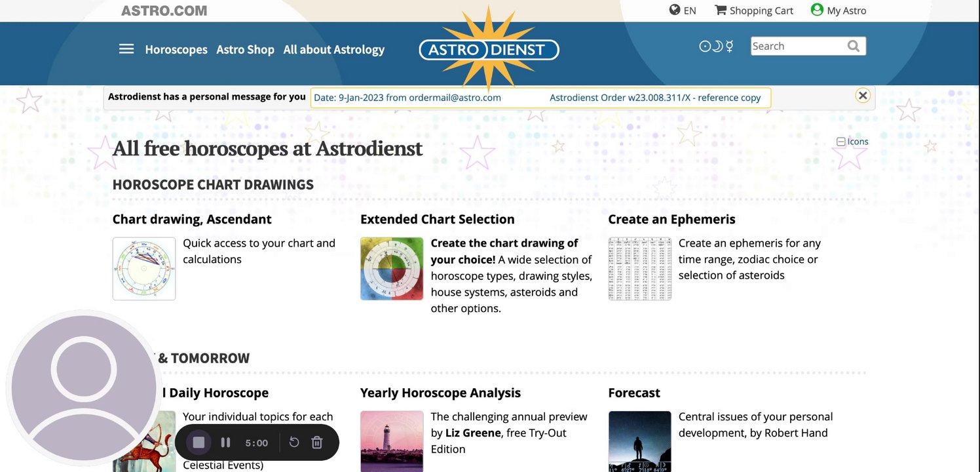980x472 pixels.
Task: Close the personal message banner
Action: [x=863, y=96]
